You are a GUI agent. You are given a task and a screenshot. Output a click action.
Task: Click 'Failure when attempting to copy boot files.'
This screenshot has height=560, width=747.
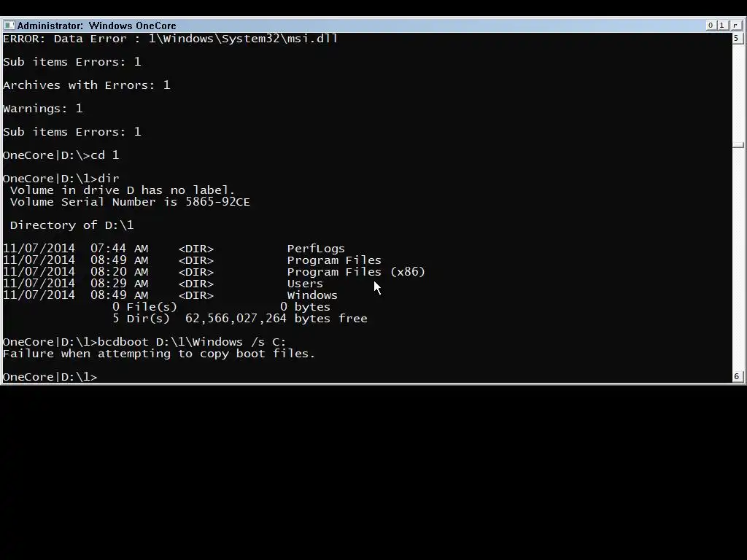pos(159,354)
